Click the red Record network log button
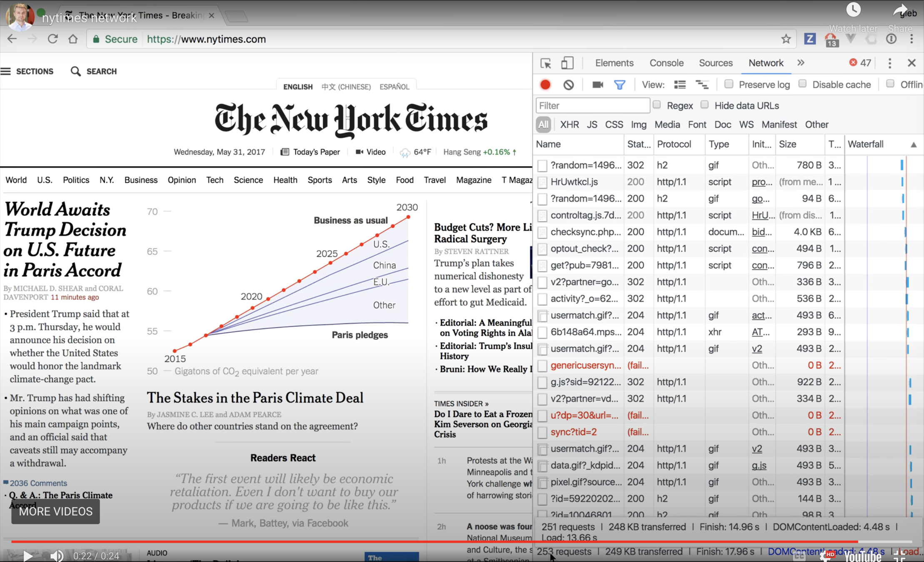Image resolution: width=924 pixels, height=562 pixels. (545, 85)
